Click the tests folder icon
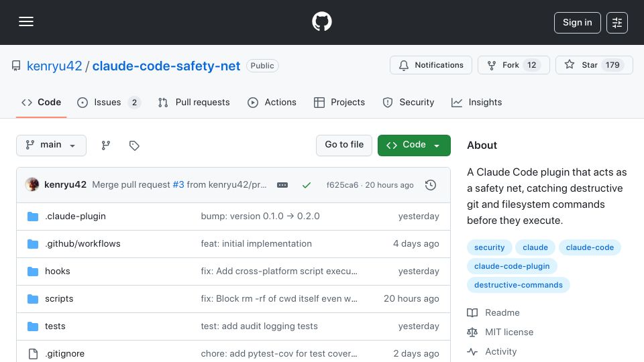The height and width of the screenshot is (362, 644). click(33, 326)
